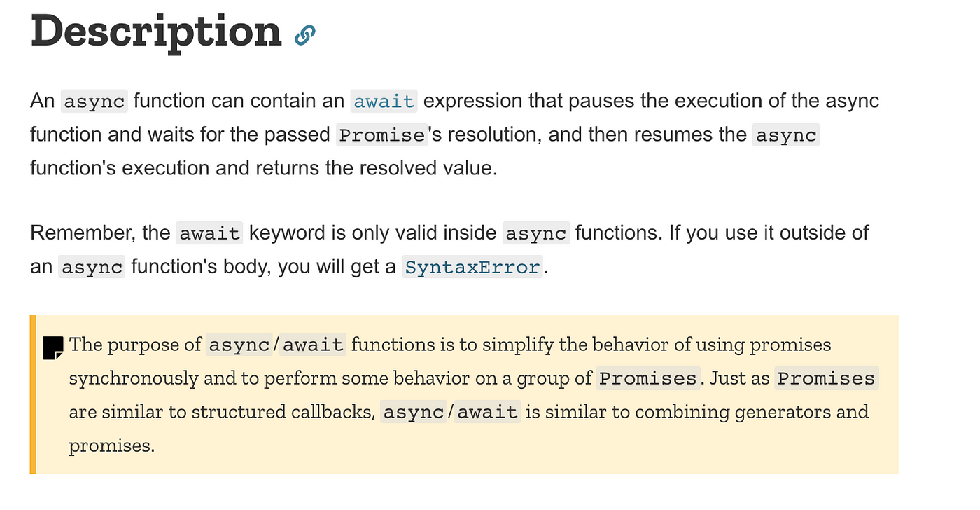This screenshot has height=510, width=980.
Task: Click the orange left border of the note
Action: (x=33, y=394)
